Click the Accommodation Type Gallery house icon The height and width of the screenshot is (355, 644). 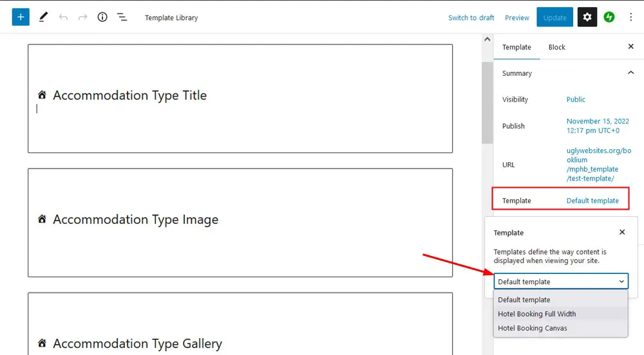pyautogui.click(x=42, y=343)
